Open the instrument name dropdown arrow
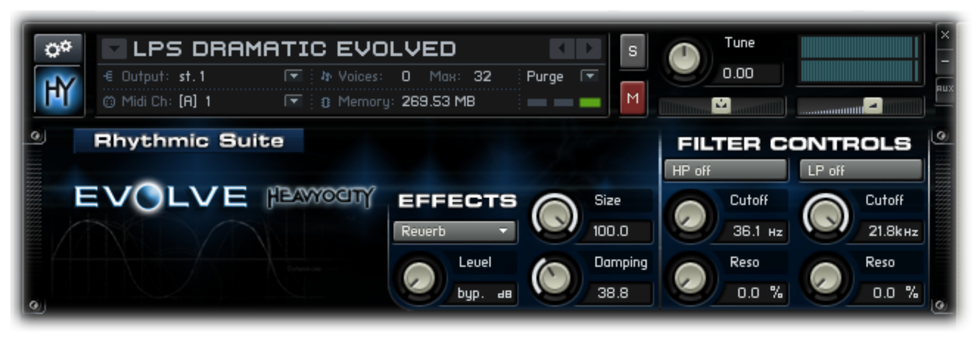 point(115,49)
